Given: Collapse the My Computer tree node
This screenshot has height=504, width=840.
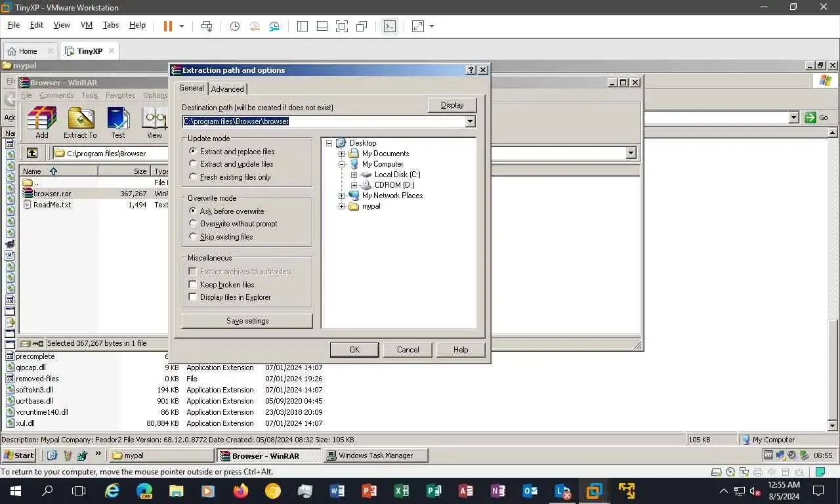Looking at the screenshot, I should coord(342,164).
